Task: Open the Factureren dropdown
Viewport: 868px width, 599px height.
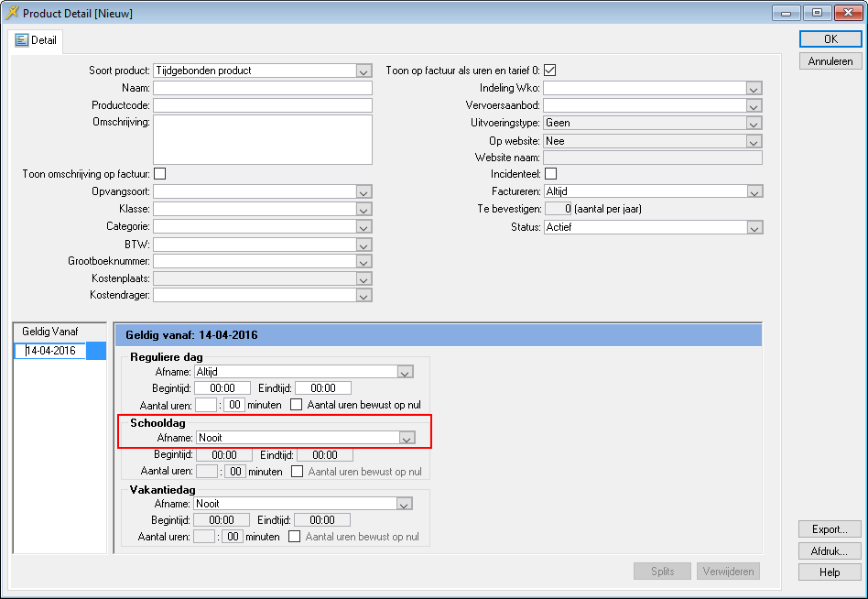Action: 754,192
